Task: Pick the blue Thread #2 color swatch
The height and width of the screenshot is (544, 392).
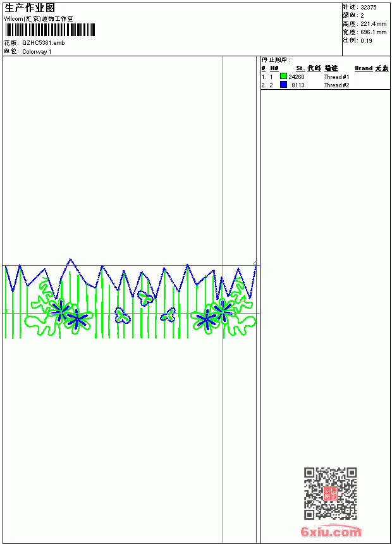Action: (x=283, y=85)
